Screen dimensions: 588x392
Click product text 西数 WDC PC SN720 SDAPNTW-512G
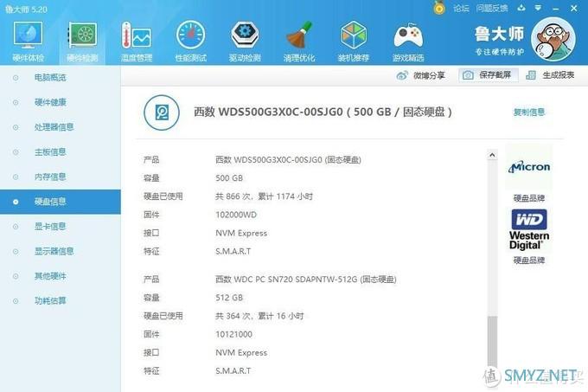[306, 280]
